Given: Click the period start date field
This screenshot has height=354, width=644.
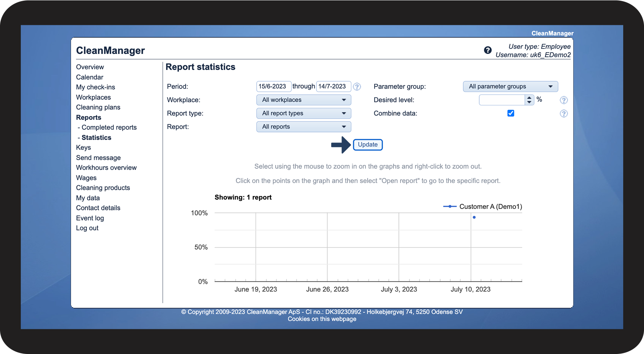Looking at the screenshot, I should (x=273, y=86).
